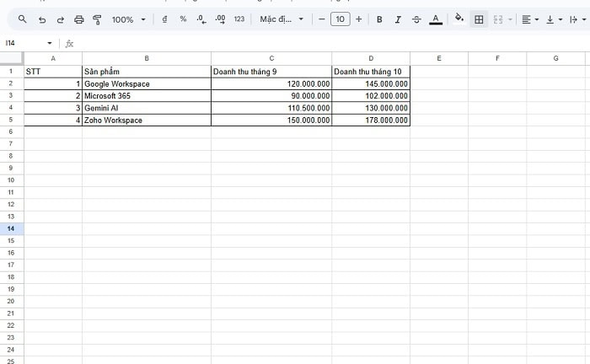Open the text color picker
Screen dimensions: 590x364
(436, 19)
